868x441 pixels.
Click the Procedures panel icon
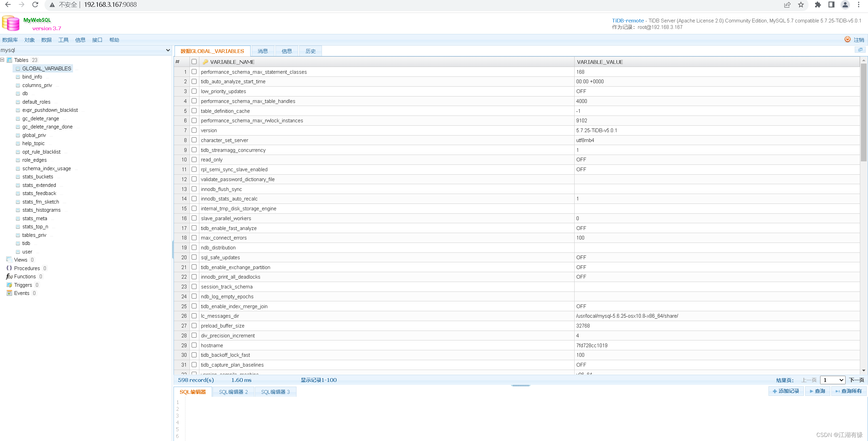point(9,268)
